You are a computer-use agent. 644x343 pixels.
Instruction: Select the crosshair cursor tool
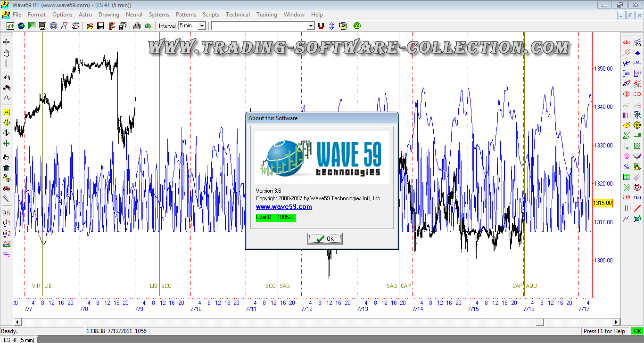coord(7,42)
